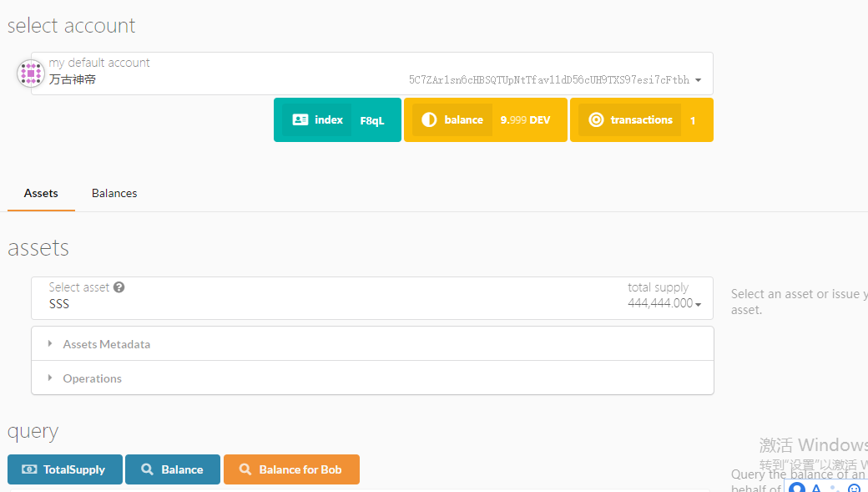Open the Select asset dropdown arrow
Screen dimensions: 868x492
[698, 305]
